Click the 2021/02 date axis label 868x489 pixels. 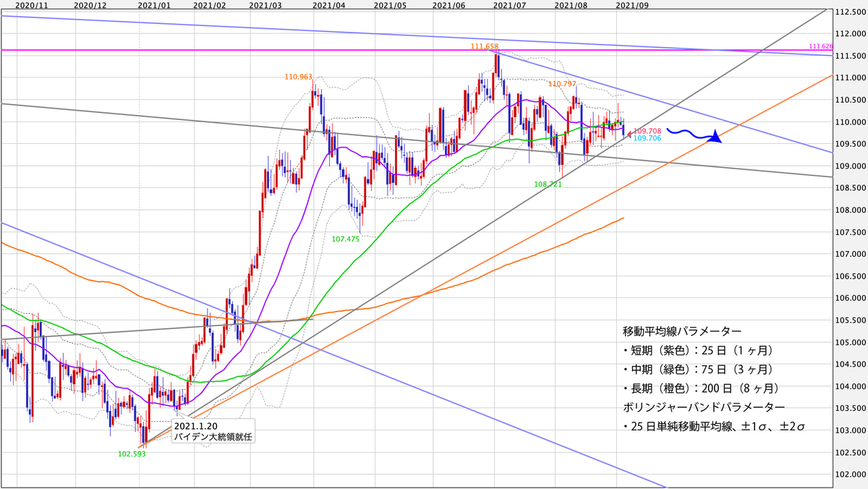pos(210,4)
